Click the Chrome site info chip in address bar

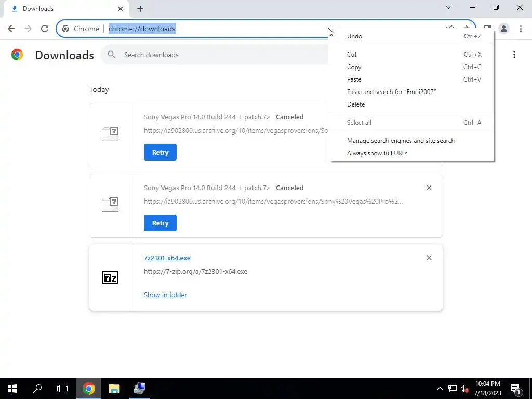[x=81, y=29]
